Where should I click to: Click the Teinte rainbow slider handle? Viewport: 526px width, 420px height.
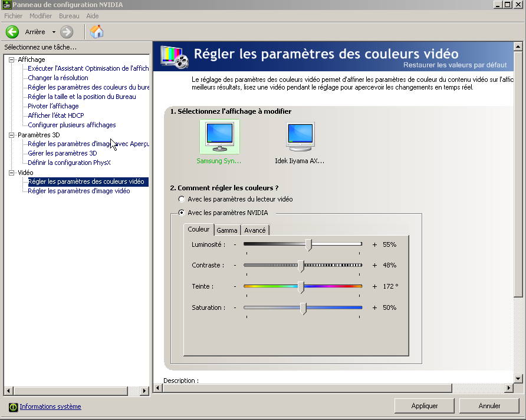pyautogui.click(x=301, y=287)
